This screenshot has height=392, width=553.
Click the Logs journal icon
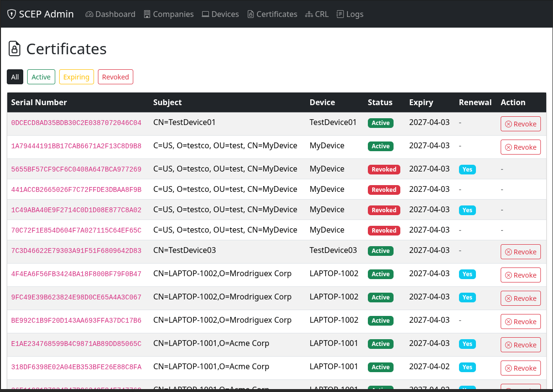(x=340, y=14)
